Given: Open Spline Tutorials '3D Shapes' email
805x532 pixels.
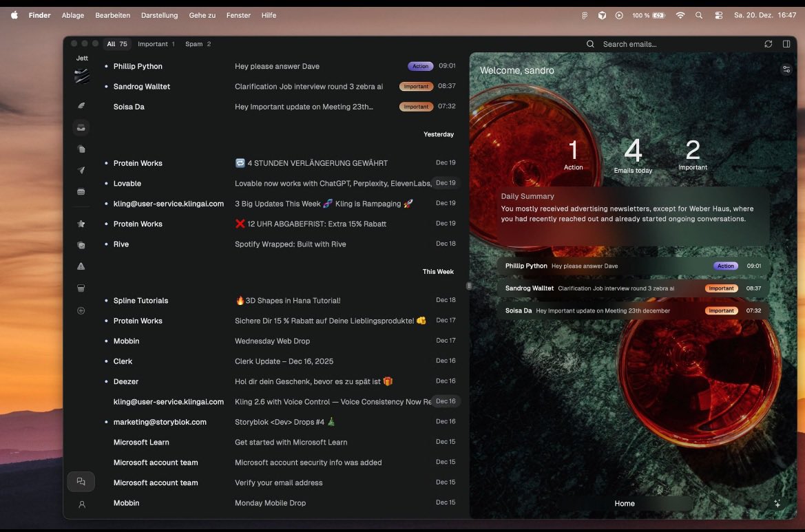Looking at the screenshot, I should (280, 301).
